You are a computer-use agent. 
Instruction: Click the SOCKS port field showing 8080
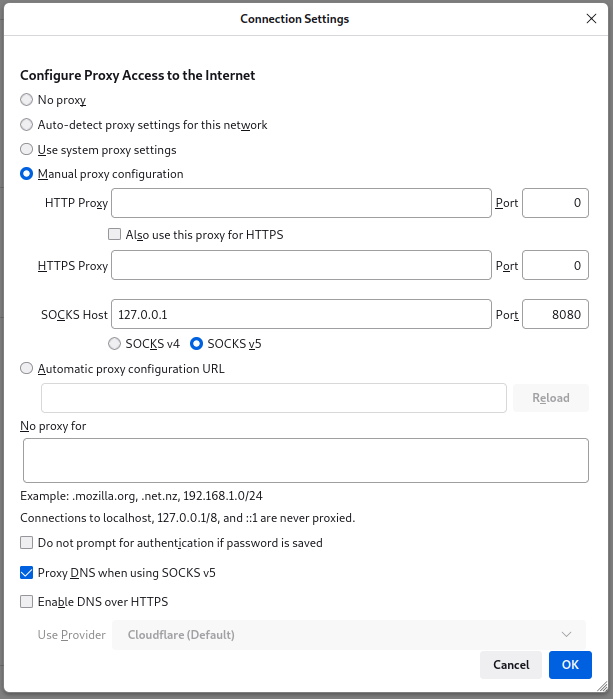coord(555,315)
